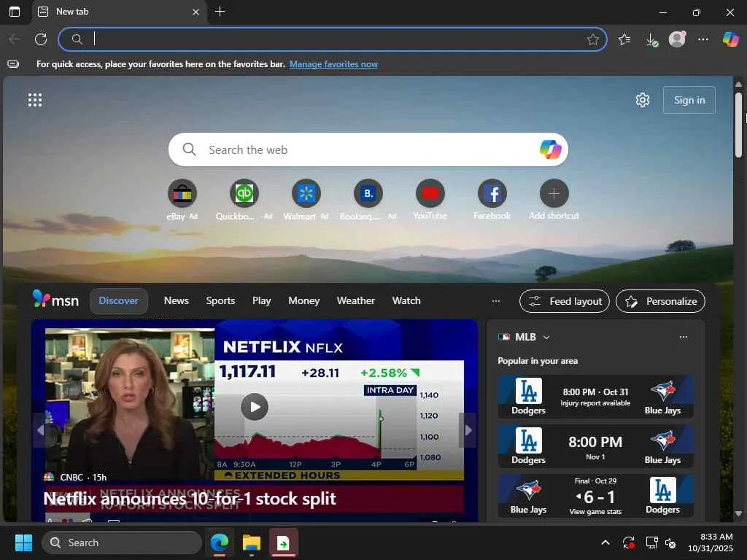Click the muted volume tray icon
This screenshot has width=747, height=560.
pos(670,542)
